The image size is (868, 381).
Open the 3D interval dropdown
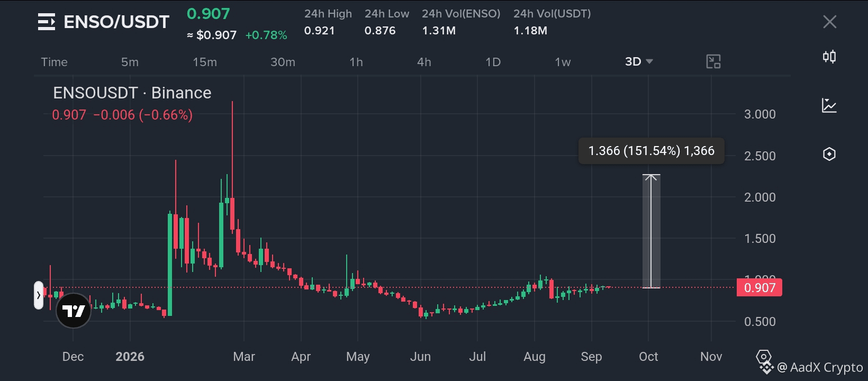coord(639,62)
